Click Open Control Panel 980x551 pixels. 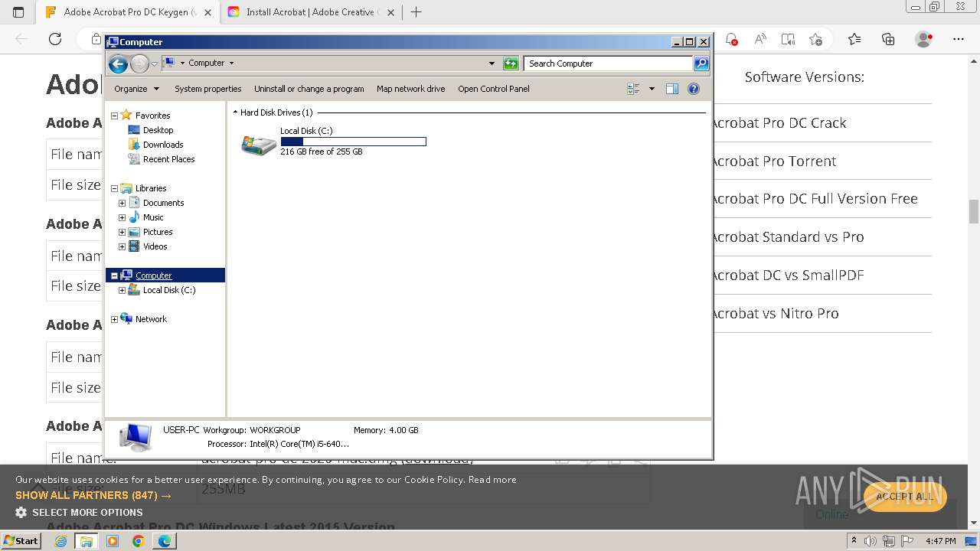click(494, 89)
